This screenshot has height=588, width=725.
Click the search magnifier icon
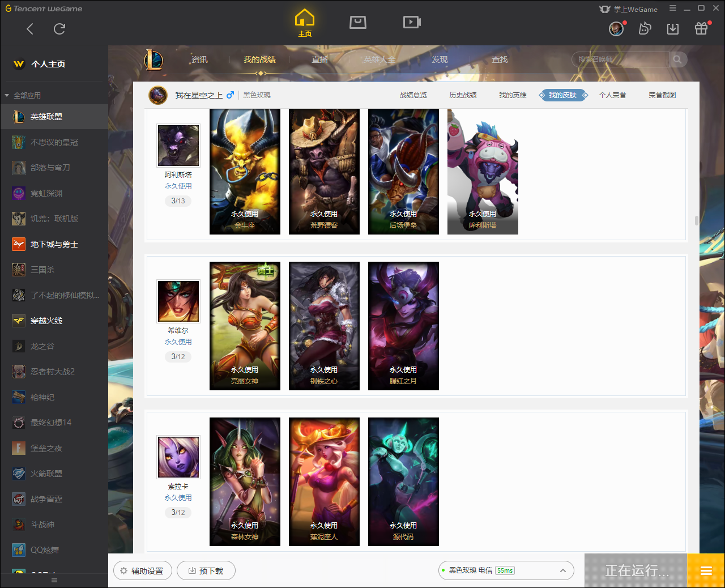677,59
